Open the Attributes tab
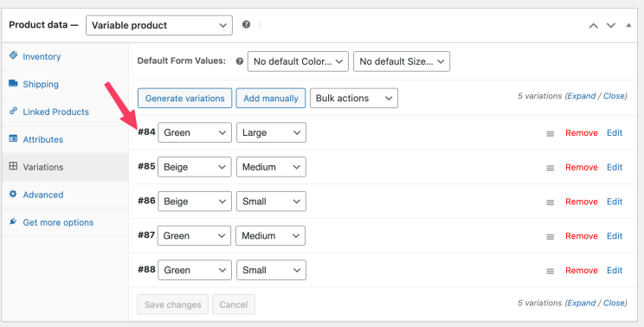This screenshot has height=327, width=644. point(65,139)
